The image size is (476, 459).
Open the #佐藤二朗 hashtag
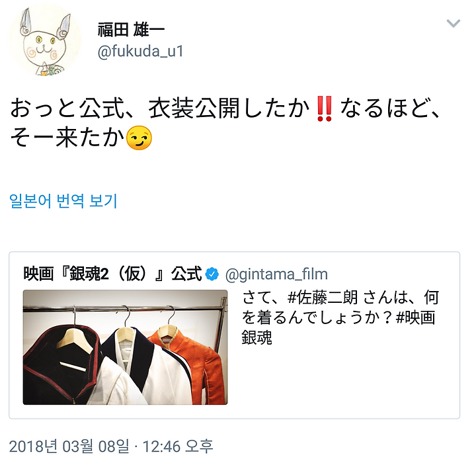click(323, 298)
